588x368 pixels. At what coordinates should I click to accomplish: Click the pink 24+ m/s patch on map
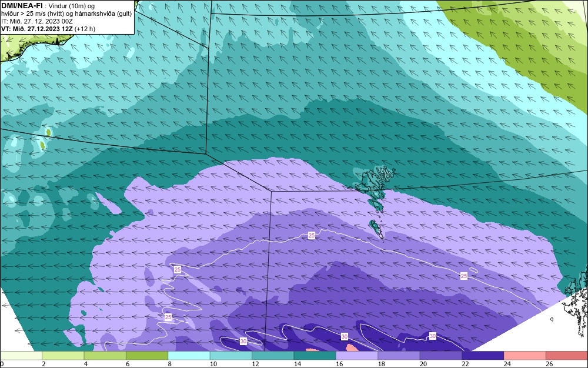point(352,347)
